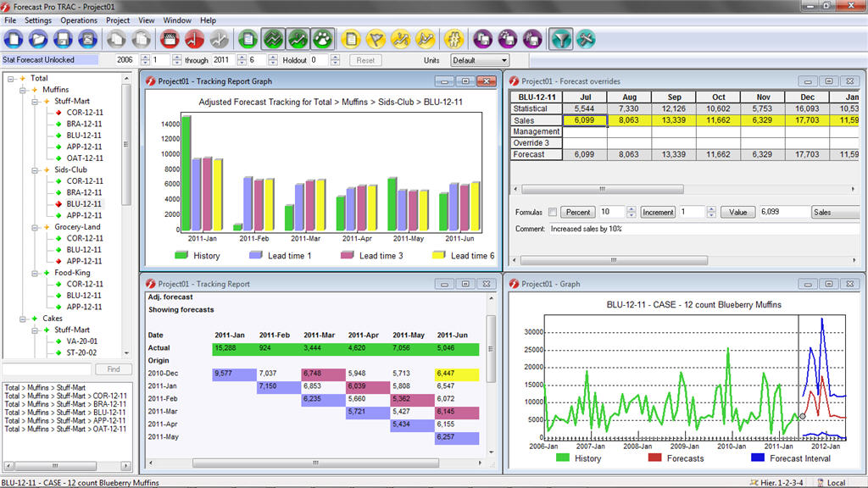Open the Operations menu
The height and width of the screenshot is (488, 868).
click(79, 20)
